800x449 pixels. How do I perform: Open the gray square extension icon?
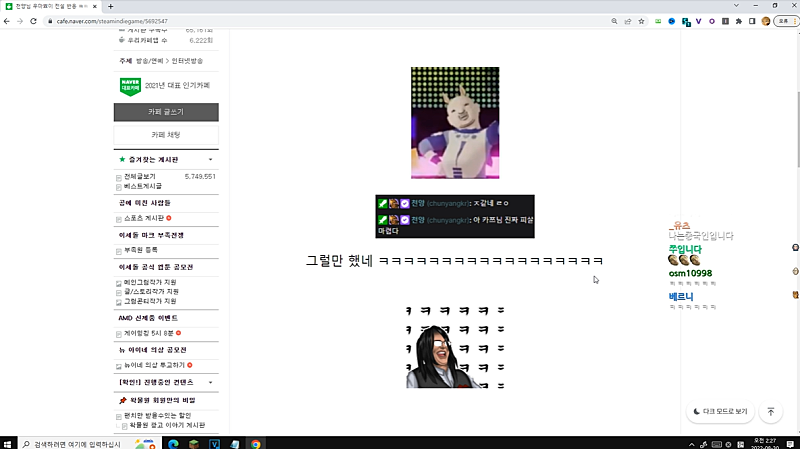725,21
